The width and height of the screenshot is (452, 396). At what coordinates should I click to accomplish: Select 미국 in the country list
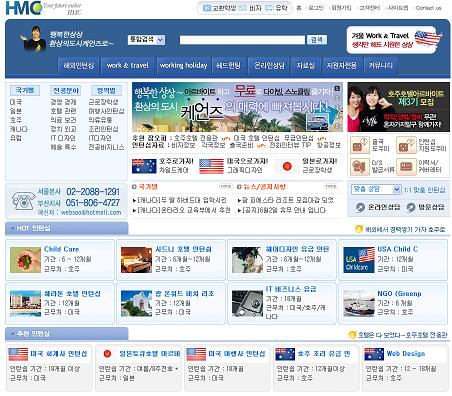click(x=15, y=102)
